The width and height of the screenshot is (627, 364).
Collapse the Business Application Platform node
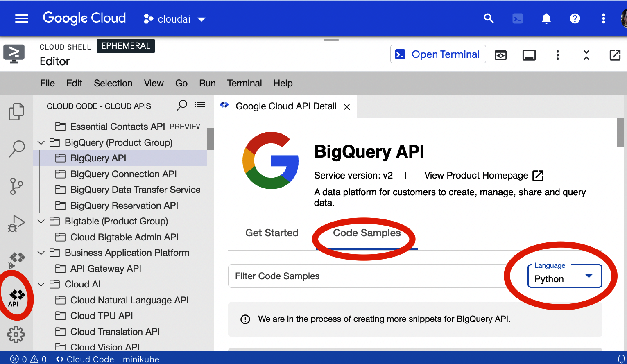(41, 253)
